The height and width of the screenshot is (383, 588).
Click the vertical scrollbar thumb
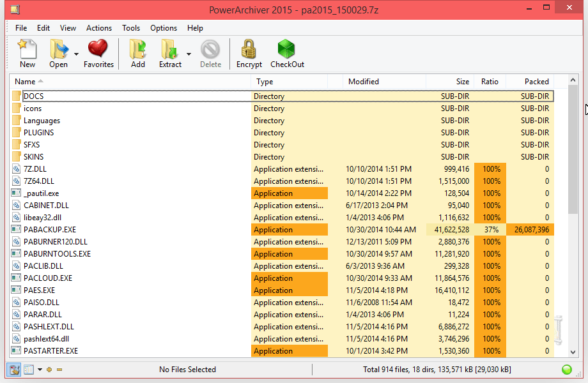573,149
